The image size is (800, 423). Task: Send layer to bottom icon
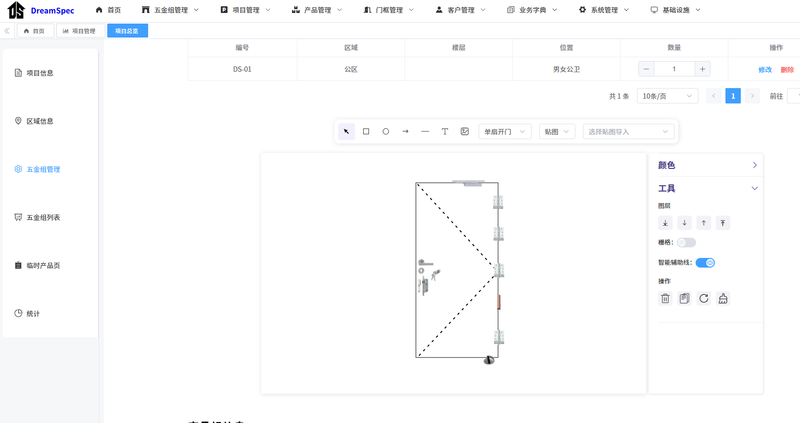point(665,223)
